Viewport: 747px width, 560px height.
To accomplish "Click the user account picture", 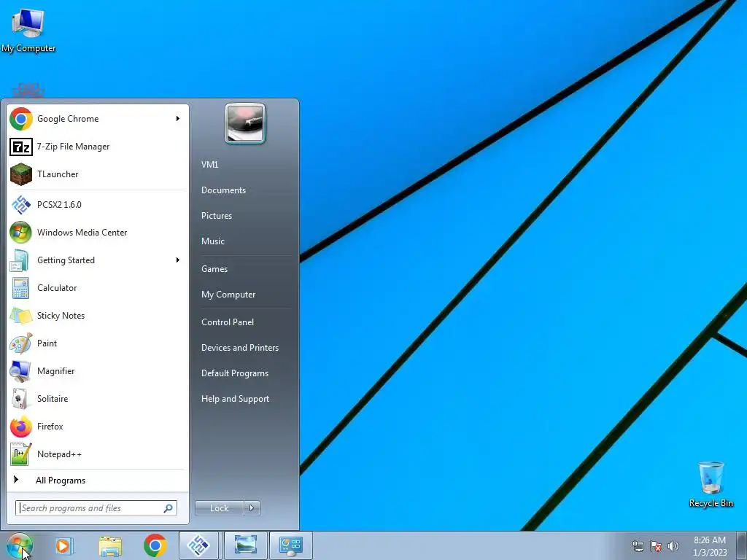I will tap(245, 123).
